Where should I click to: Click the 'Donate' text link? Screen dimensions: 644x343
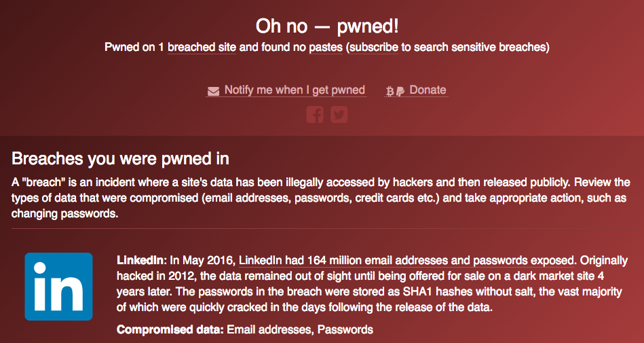tap(428, 90)
